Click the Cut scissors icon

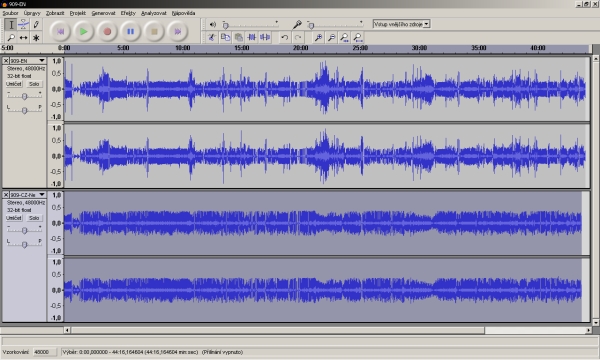[x=212, y=37]
